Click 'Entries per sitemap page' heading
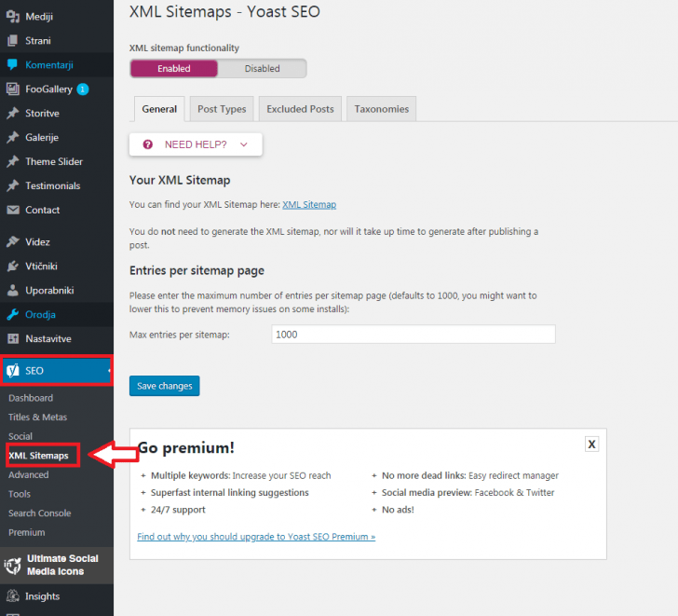The image size is (678, 616). (197, 271)
